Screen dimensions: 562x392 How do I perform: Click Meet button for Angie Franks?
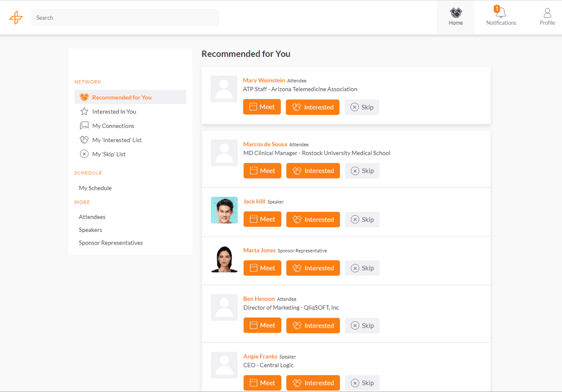pyautogui.click(x=262, y=383)
